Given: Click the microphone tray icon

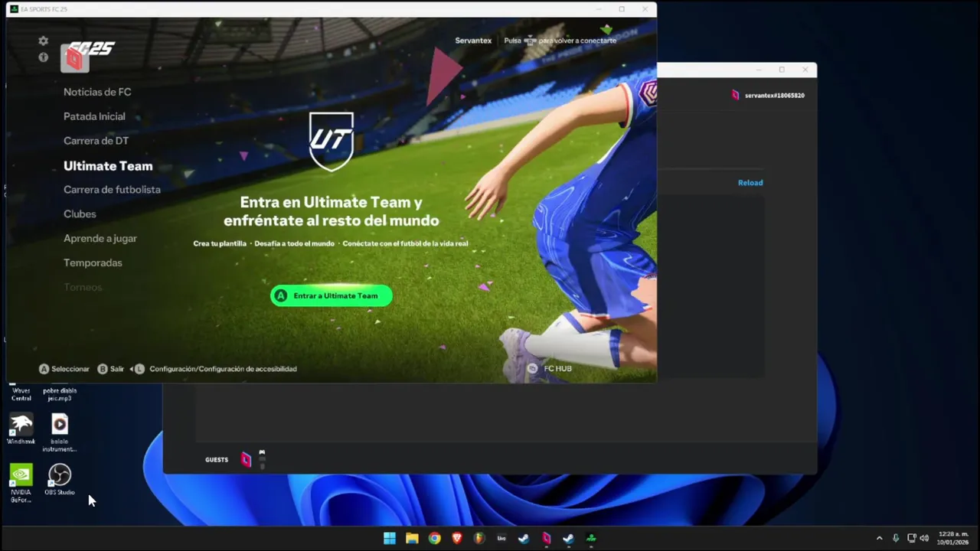Looking at the screenshot, I should 895,538.
